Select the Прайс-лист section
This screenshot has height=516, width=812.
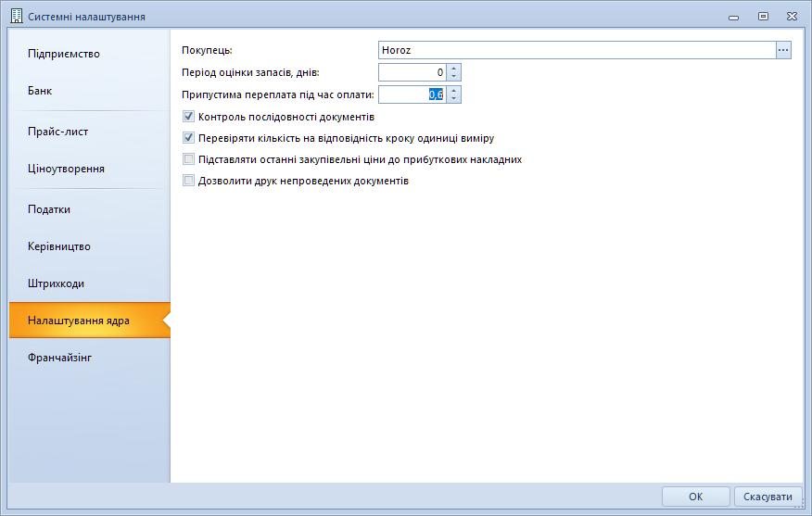coord(57,132)
